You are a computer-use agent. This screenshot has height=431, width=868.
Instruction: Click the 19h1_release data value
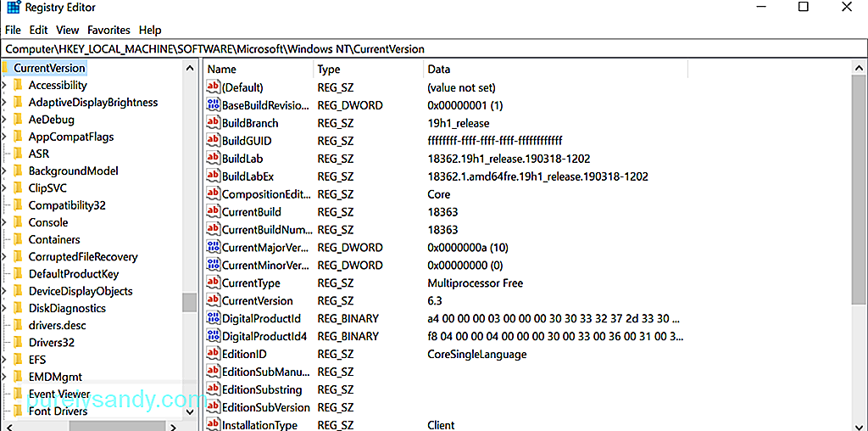click(x=459, y=123)
